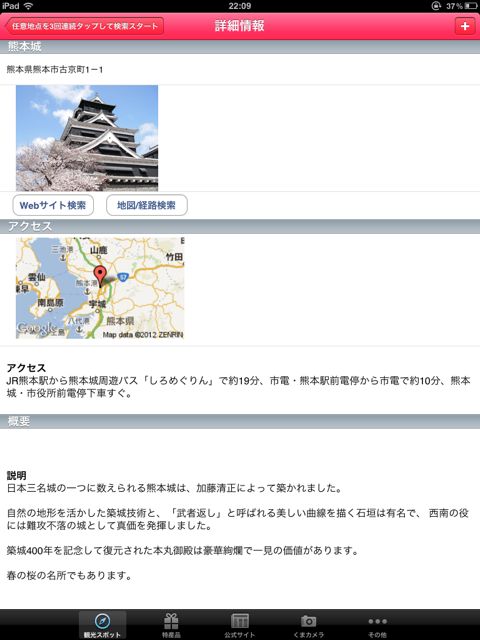Viewport: 480px width, 640px height.
Task: Tap the Kumamoto Castle photo thumbnail
Action: (x=87, y=138)
